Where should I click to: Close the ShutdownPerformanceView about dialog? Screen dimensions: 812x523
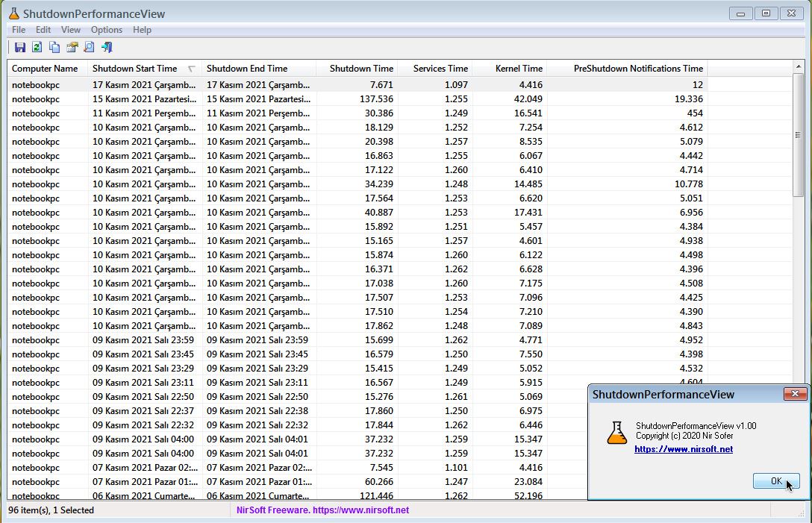(x=795, y=394)
